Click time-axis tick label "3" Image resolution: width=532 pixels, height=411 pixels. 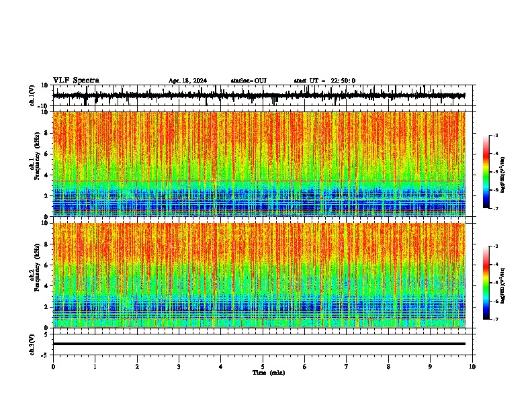coord(179,367)
